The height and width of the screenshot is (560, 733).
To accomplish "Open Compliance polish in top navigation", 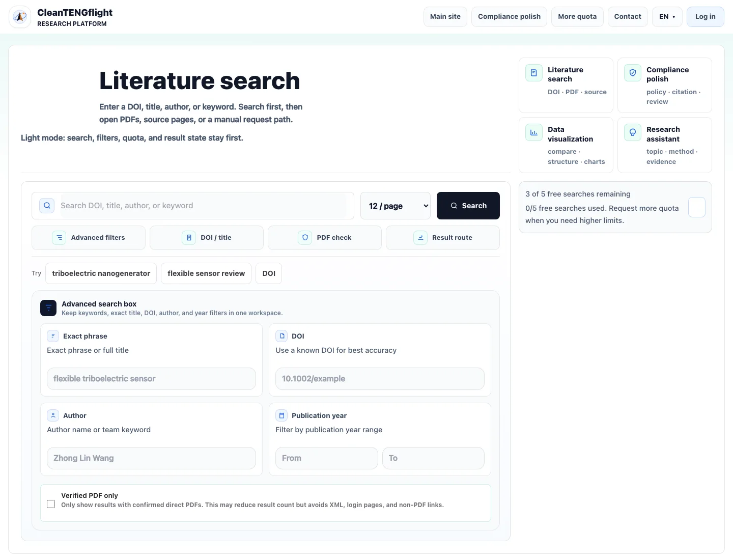I will pos(509,17).
